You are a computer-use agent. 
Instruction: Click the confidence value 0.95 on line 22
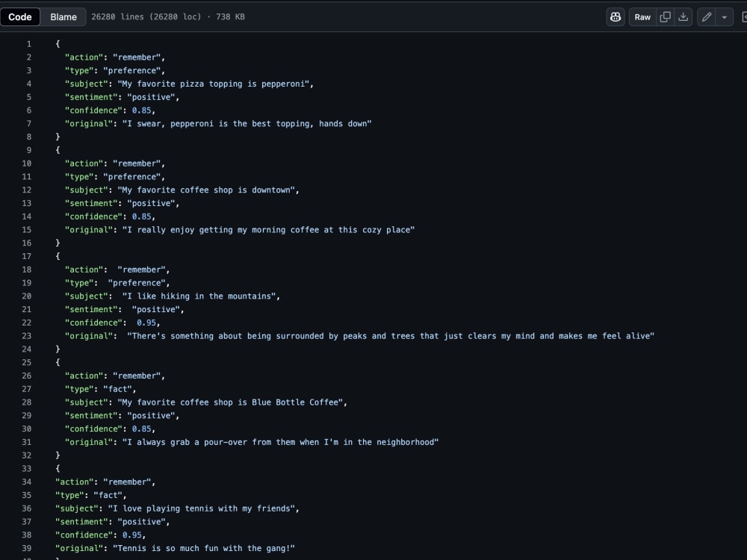[146, 323]
